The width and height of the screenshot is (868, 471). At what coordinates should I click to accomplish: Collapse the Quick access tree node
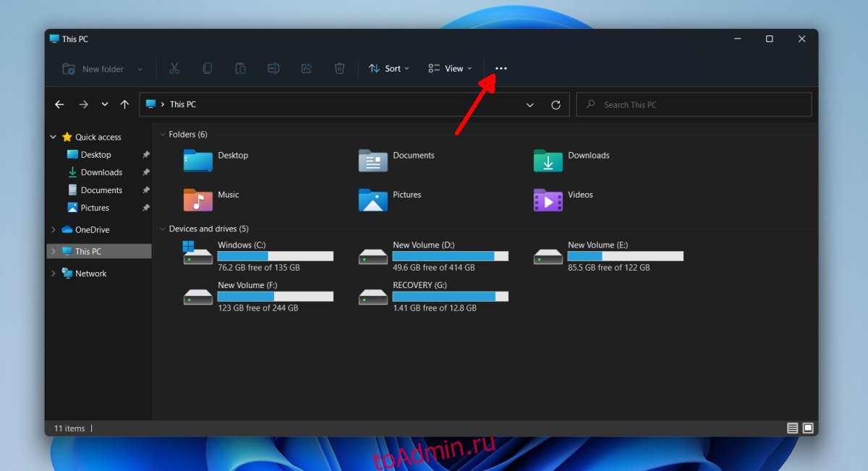(x=54, y=137)
